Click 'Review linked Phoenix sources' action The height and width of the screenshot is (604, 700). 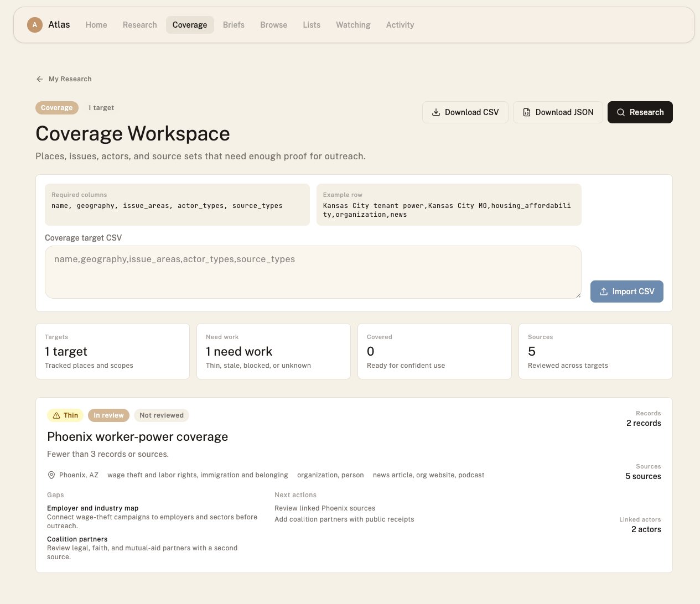click(325, 508)
